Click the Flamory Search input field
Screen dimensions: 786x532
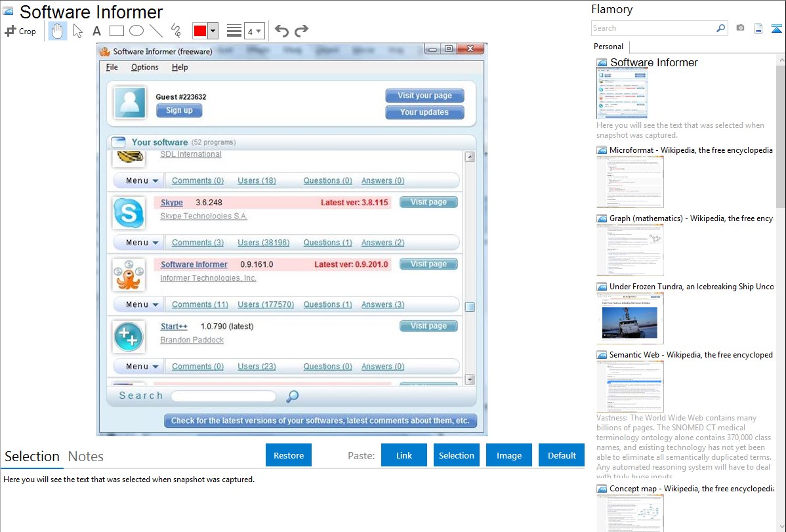(x=653, y=28)
